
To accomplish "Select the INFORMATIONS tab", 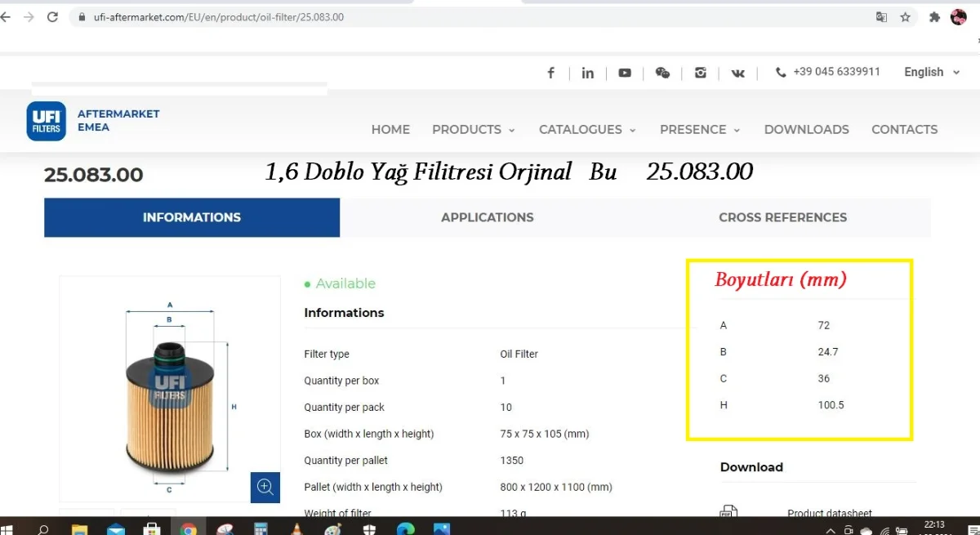I will pos(192,217).
